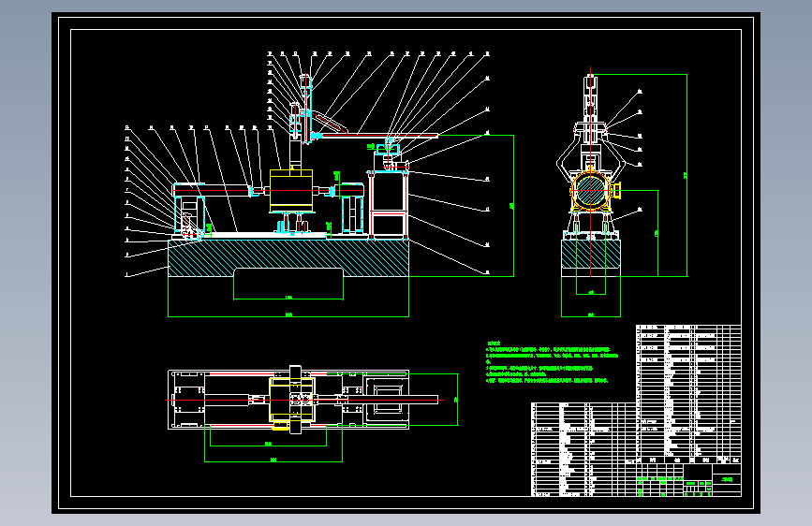This screenshot has height=526, width=812.
Task: Click the top plan view at the bottom
Action: pyautogui.click(x=313, y=413)
